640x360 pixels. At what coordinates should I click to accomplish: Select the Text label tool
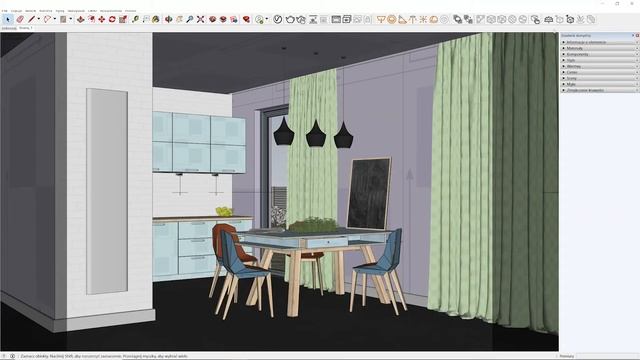pos(146,19)
